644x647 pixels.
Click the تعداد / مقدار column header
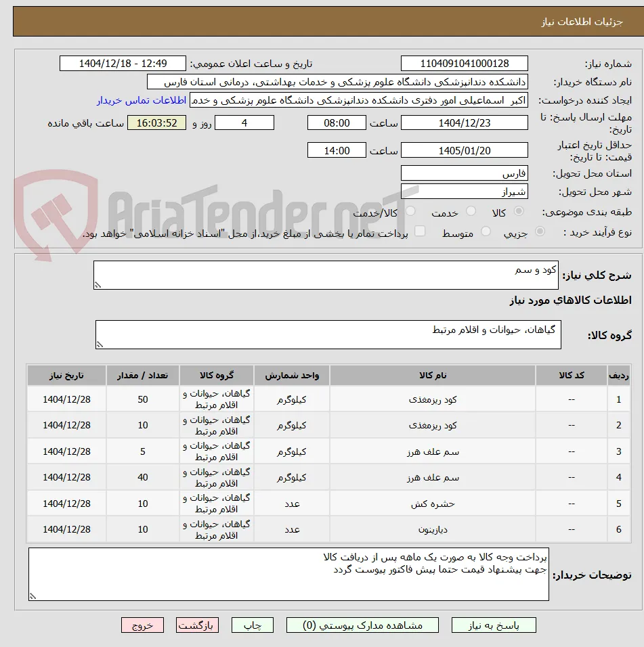point(142,375)
